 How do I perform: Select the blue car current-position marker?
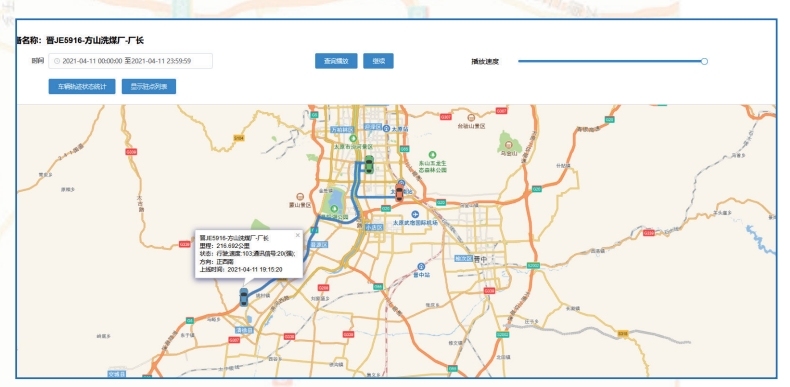(x=244, y=297)
